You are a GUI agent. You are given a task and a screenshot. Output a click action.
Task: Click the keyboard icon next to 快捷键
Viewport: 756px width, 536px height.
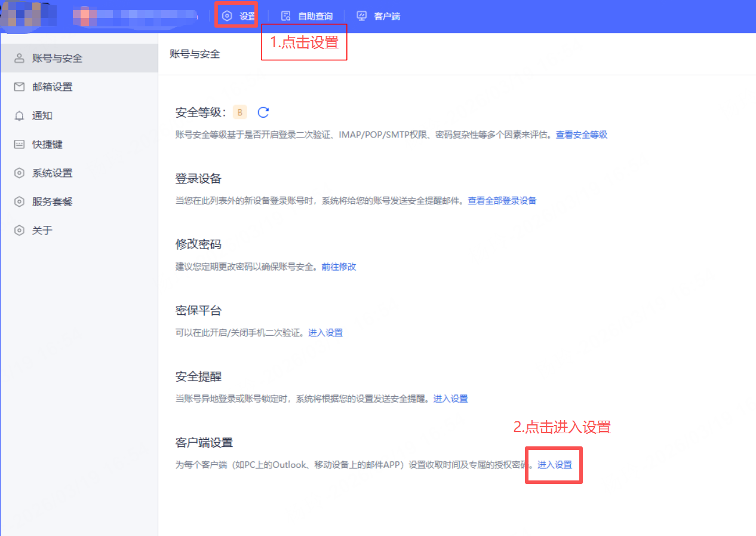coord(20,144)
